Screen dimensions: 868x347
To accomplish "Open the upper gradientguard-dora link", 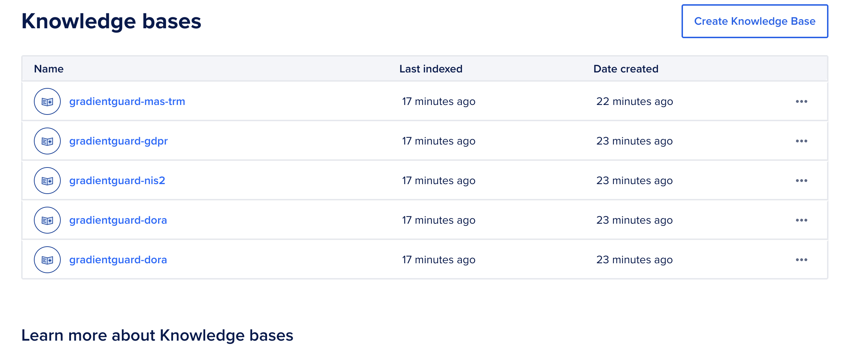I will (118, 220).
